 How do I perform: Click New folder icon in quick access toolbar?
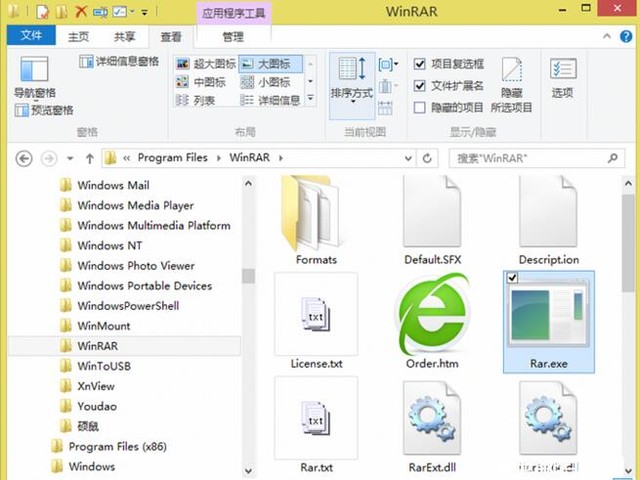(62, 11)
